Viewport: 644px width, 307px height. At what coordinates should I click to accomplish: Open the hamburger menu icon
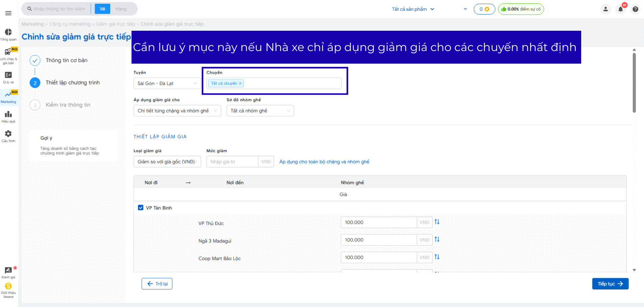(8, 13)
